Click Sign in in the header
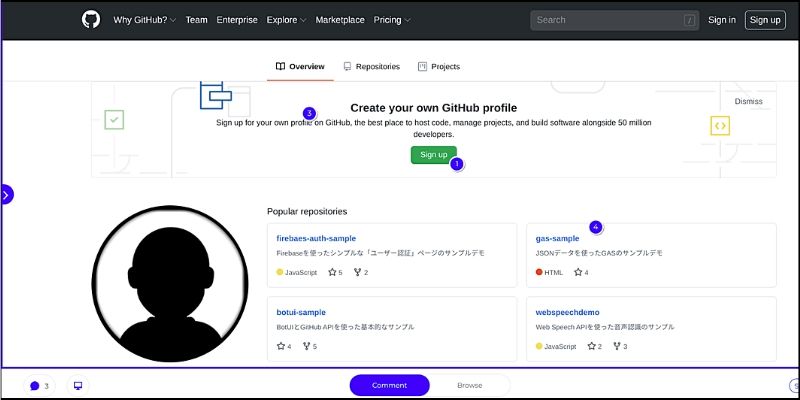The width and height of the screenshot is (800, 400). (x=722, y=20)
